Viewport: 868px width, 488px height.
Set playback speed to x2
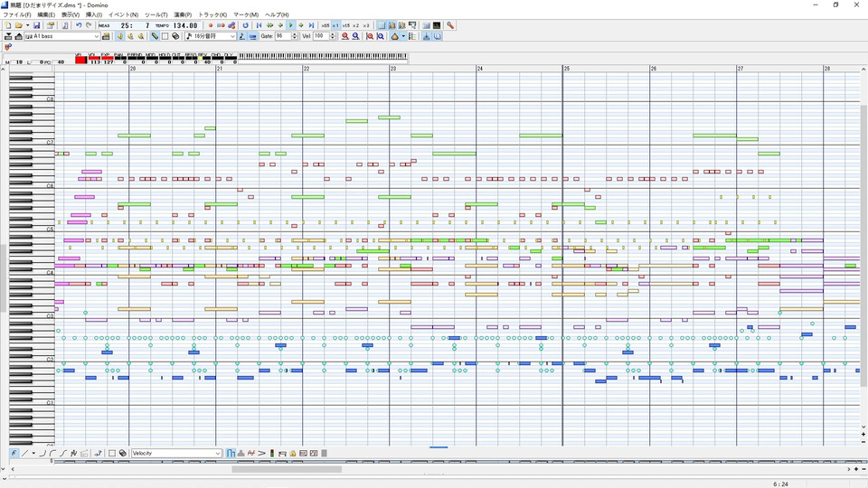point(355,25)
